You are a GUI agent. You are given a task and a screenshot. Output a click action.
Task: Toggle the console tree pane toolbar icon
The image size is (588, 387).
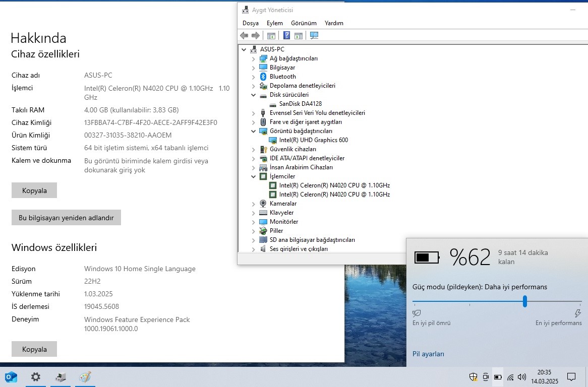271,36
